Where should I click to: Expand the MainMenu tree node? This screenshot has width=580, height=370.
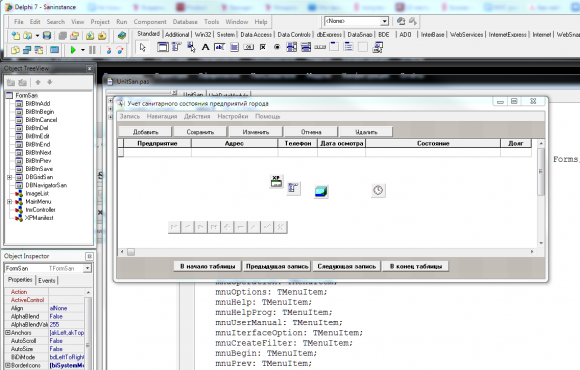(x=10, y=202)
